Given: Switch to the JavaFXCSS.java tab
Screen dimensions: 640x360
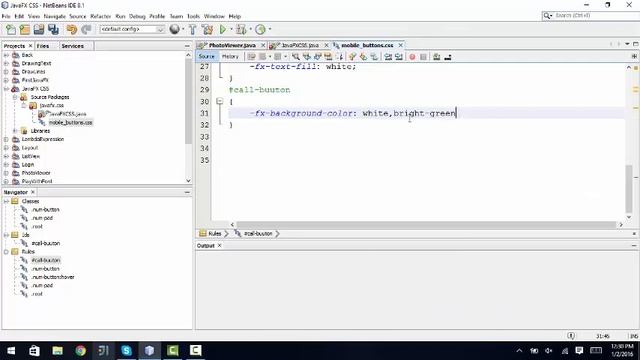Looking at the screenshot, I should pos(300,45).
